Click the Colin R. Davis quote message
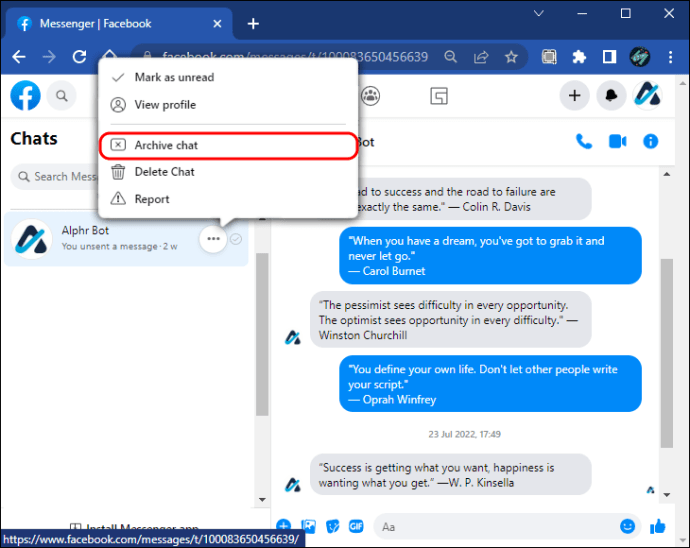 click(x=474, y=199)
